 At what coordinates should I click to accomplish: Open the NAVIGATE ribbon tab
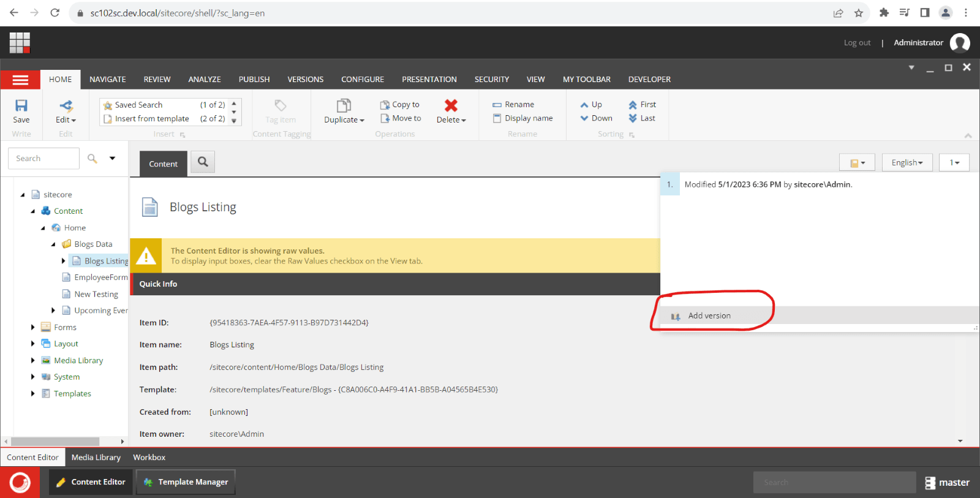coord(108,80)
